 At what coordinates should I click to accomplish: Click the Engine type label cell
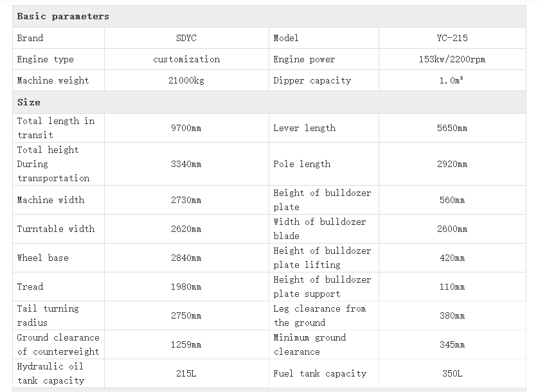tap(46, 59)
